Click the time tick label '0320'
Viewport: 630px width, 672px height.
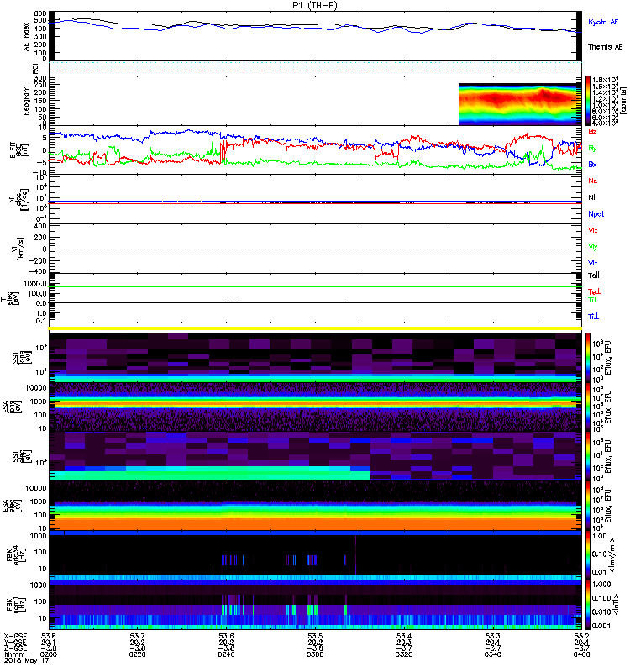click(x=404, y=654)
